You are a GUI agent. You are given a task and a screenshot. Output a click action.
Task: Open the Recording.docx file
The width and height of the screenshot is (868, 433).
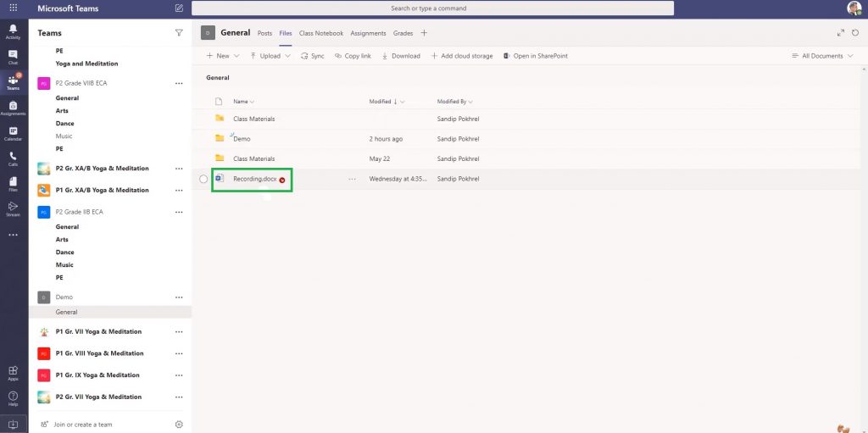click(255, 179)
